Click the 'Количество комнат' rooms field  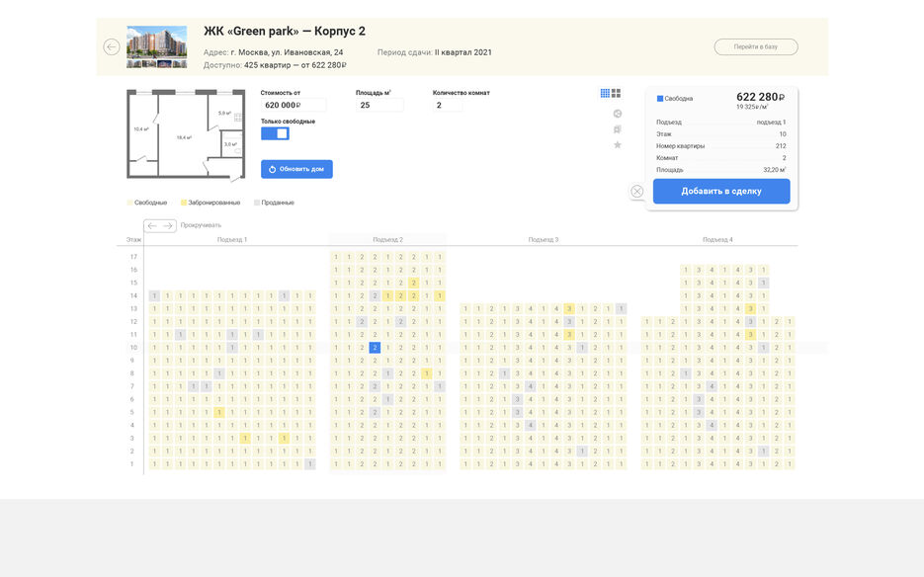click(448, 105)
